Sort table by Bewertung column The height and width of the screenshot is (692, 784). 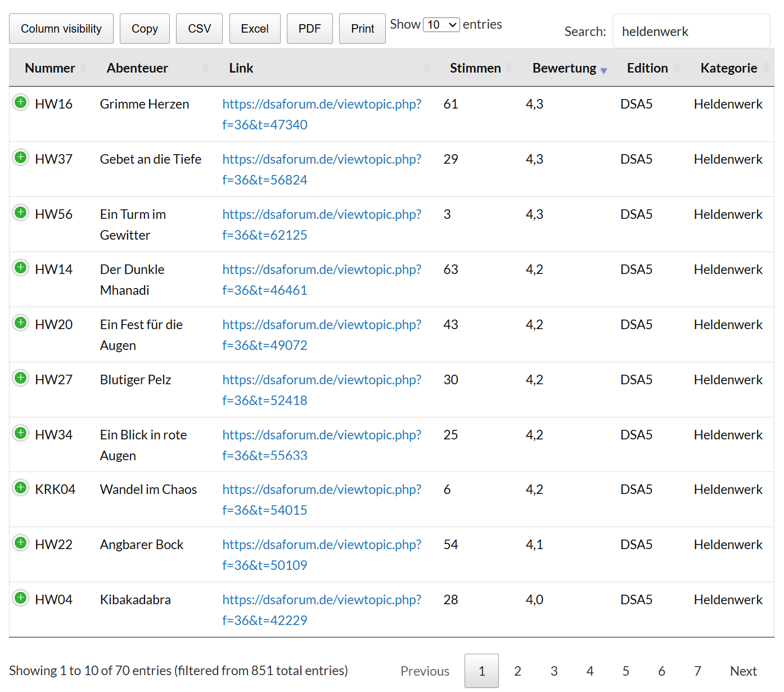[x=564, y=68]
